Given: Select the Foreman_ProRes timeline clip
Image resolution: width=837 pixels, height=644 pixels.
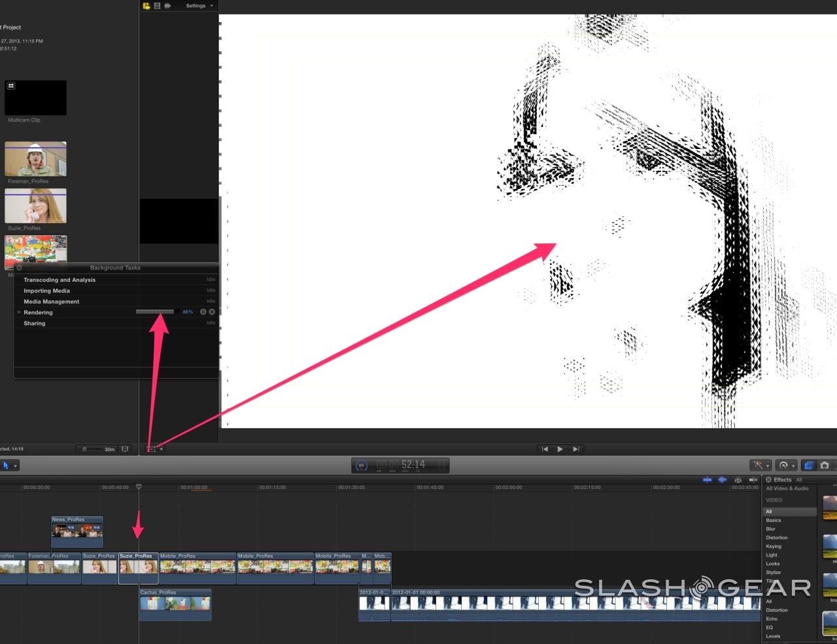Looking at the screenshot, I should click(54, 568).
